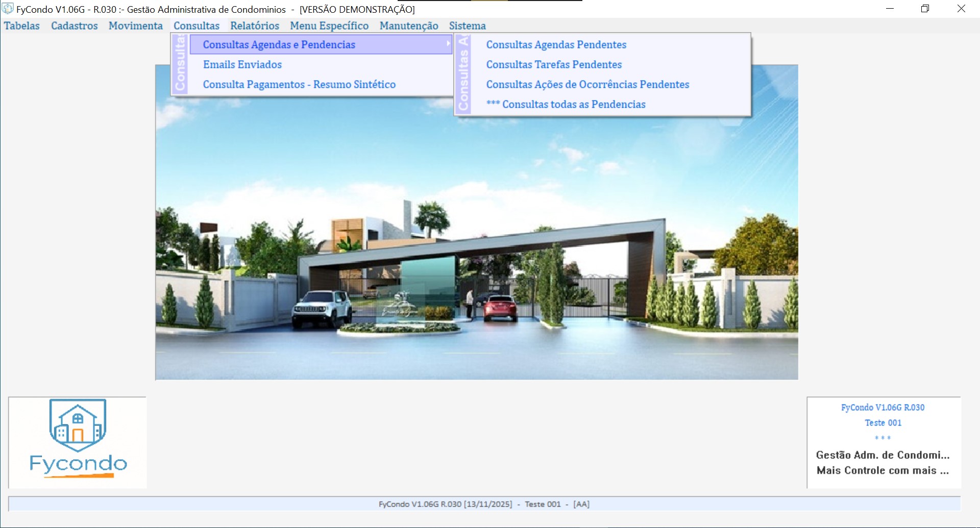Image resolution: width=980 pixels, height=528 pixels.
Task: Select Emails Enviados menu entry
Action: click(242, 64)
